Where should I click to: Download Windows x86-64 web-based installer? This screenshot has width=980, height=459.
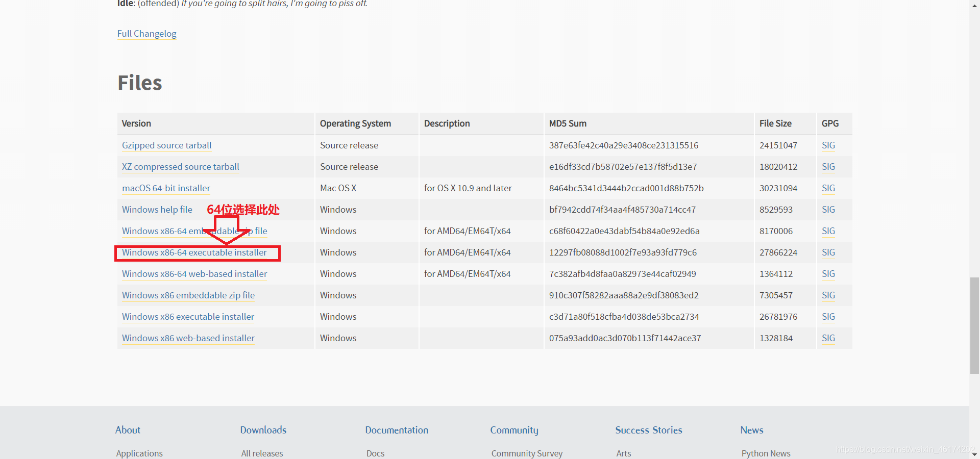pos(194,274)
